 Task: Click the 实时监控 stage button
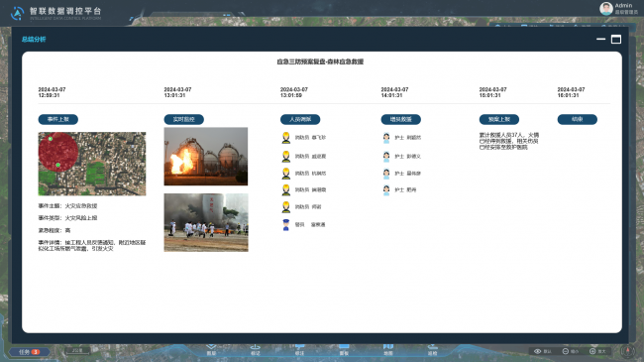point(183,119)
